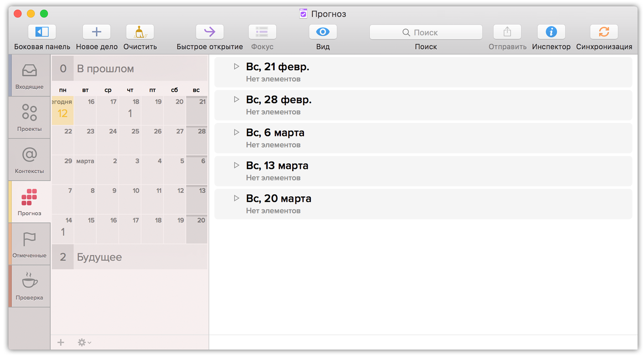Viewport: 644px width, 356px height.
Task: Click the Очистить broom icon
Action: 140,32
